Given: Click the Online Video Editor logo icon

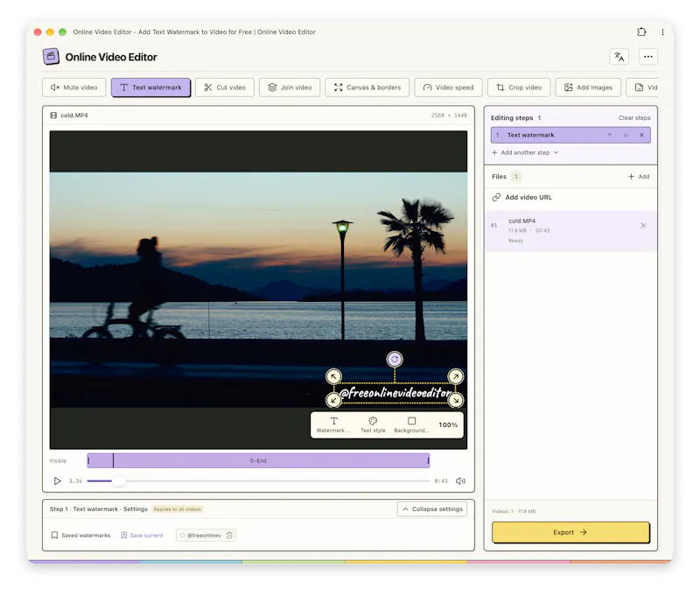Looking at the screenshot, I should coord(51,57).
